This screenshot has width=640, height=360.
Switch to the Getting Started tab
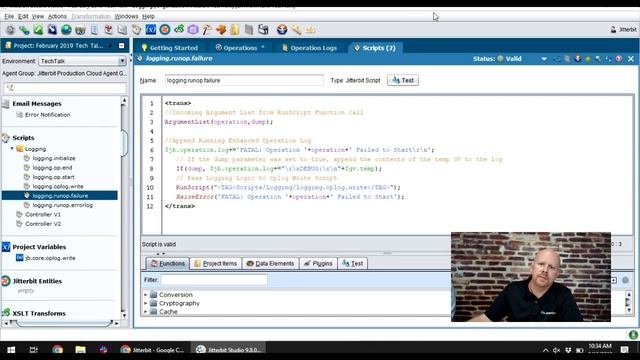[169, 48]
